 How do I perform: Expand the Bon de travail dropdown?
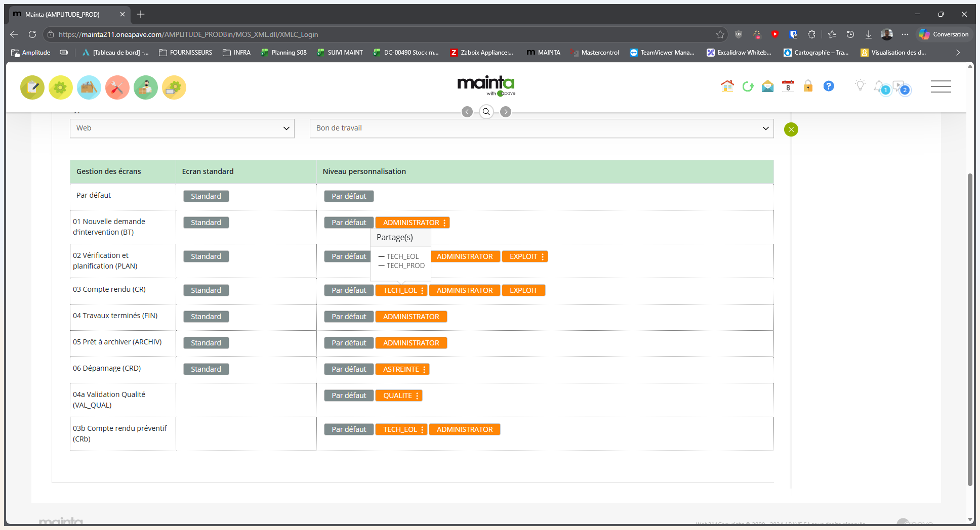542,128
